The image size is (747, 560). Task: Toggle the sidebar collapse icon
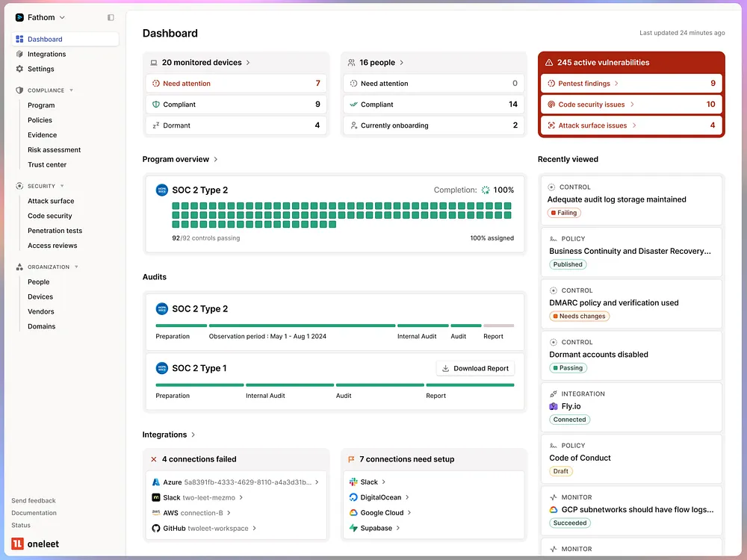pos(111,17)
